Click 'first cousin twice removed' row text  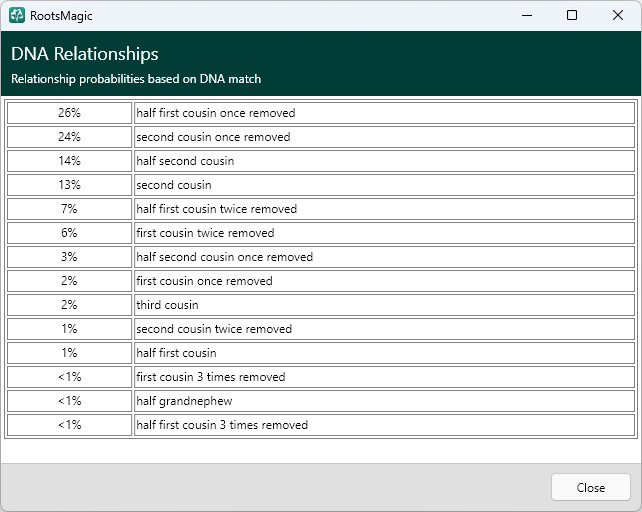pyautogui.click(x=205, y=233)
